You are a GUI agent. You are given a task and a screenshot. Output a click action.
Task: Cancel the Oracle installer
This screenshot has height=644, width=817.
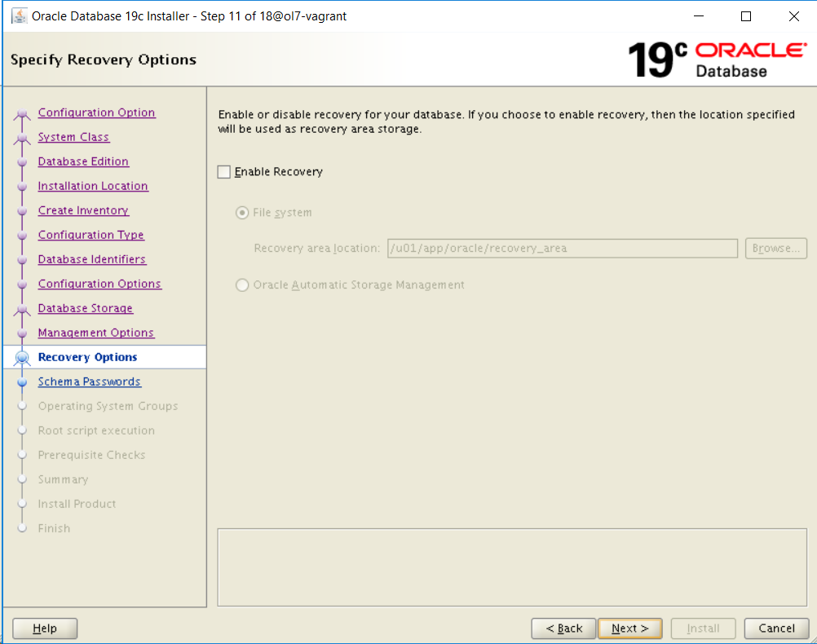(x=776, y=629)
